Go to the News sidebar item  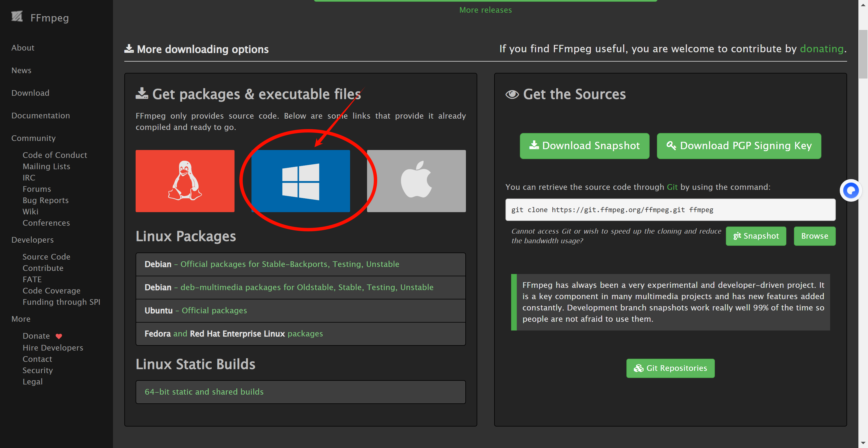tap(21, 70)
